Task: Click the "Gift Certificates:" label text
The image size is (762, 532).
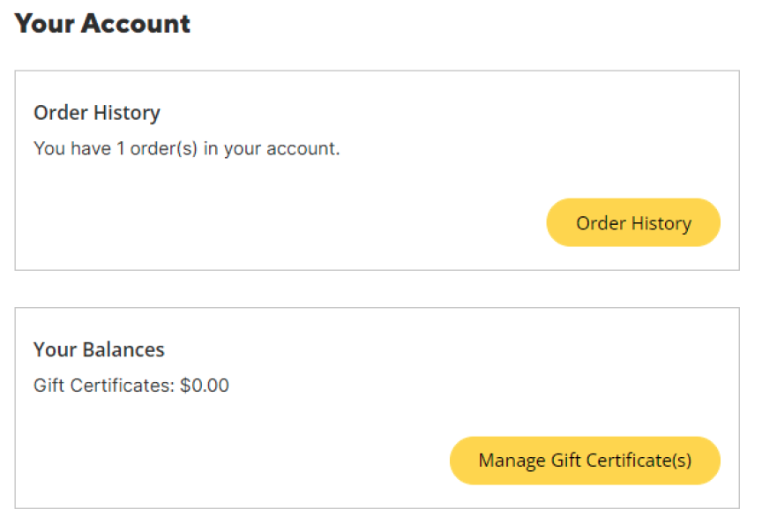Action: click(x=104, y=386)
